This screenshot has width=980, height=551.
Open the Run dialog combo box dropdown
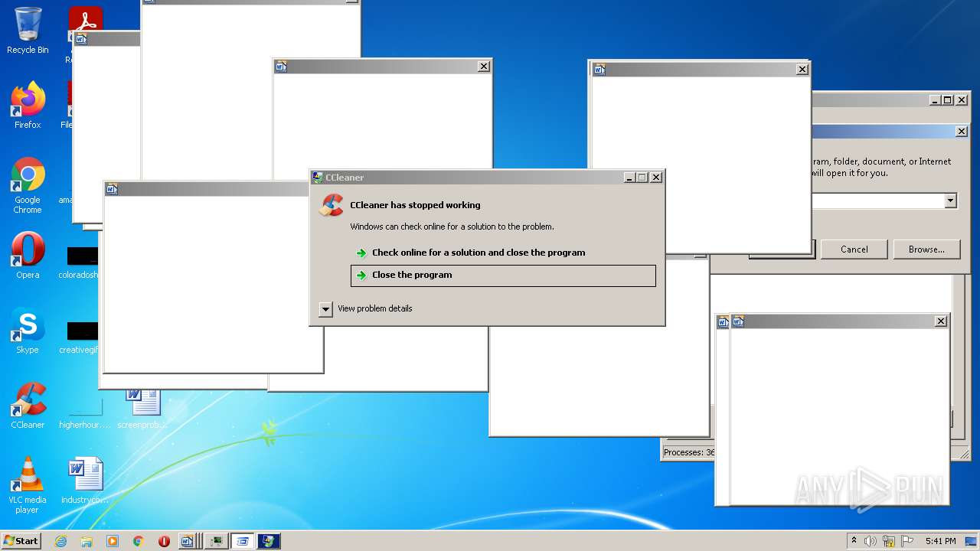point(950,201)
